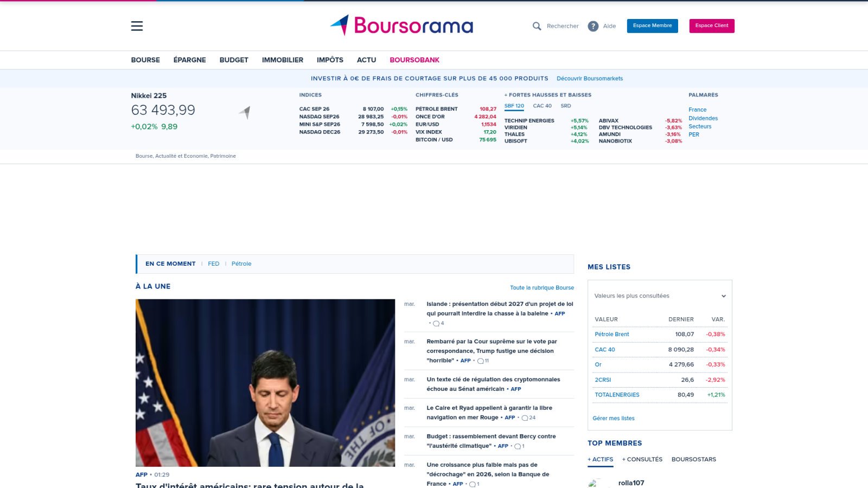Click the Espace Client button
Image resolution: width=868 pixels, height=488 pixels.
tap(712, 26)
